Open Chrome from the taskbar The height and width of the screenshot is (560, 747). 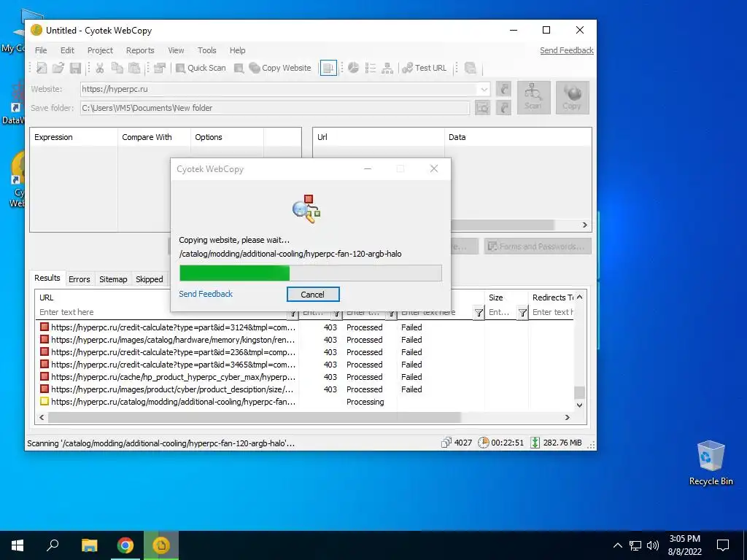coord(125,545)
